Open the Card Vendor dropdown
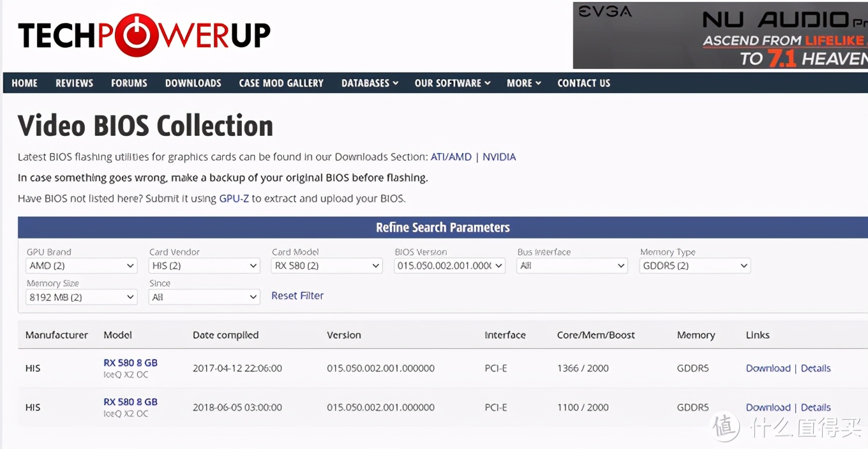Image resolution: width=868 pixels, height=449 pixels. tap(204, 266)
